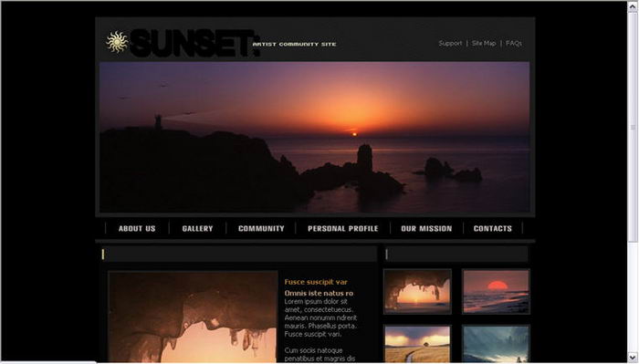
Task: Go to Our Mission page
Action: tap(426, 228)
